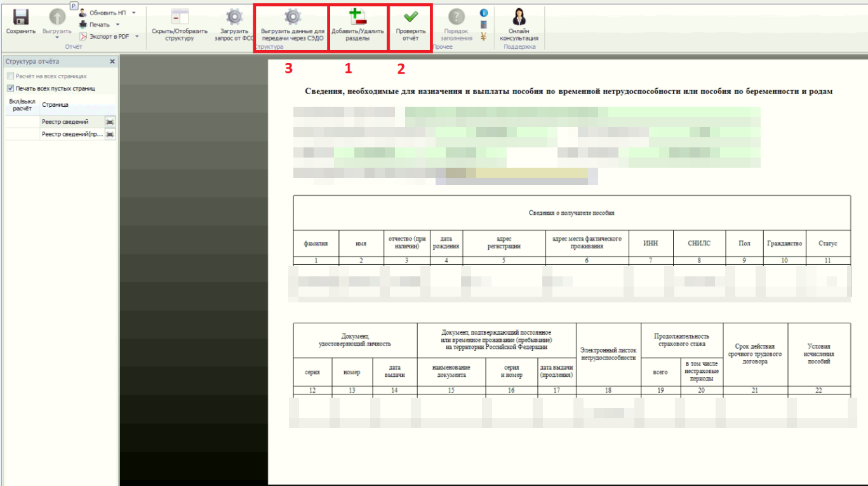Click the дата рождения column header
Screen dimensions: 868x486
[446, 243]
